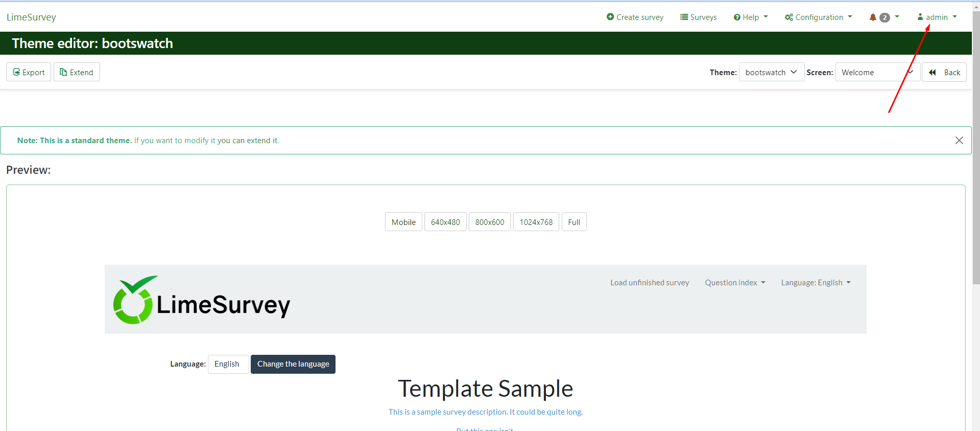
Task: Go Back from the theme editor
Action: click(944, 72)
